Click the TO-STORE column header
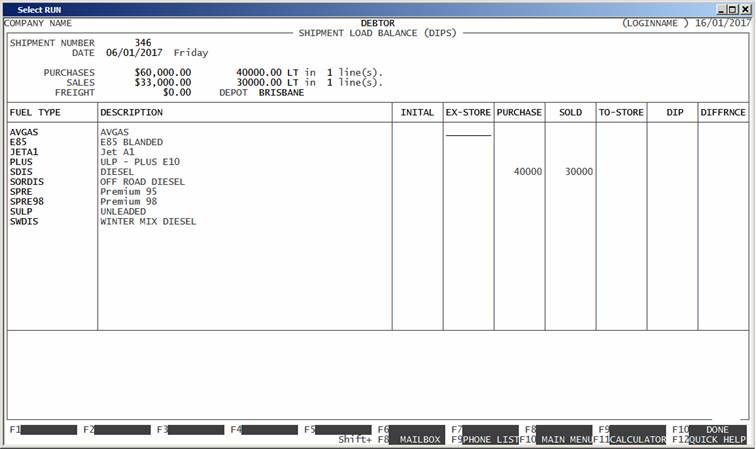756x449 pixels. pyautogui.click(x=621, y=112)
